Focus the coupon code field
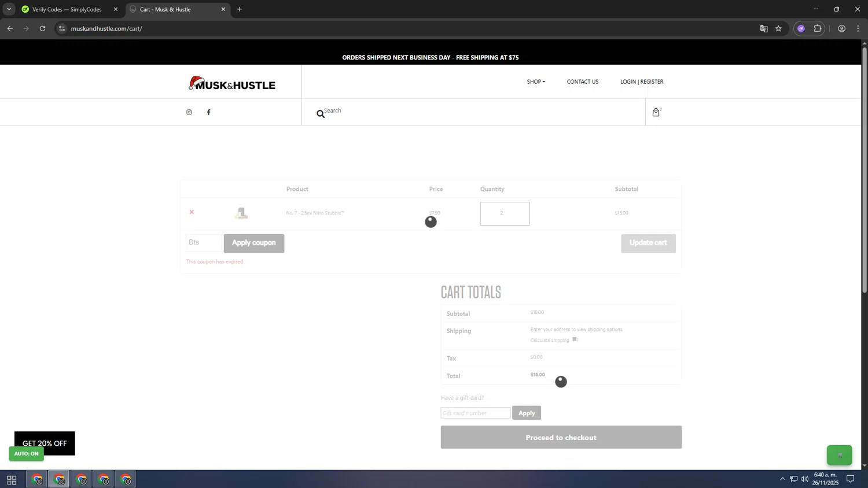The width and height of the screenshot is (868, 488). pos(204,243)
